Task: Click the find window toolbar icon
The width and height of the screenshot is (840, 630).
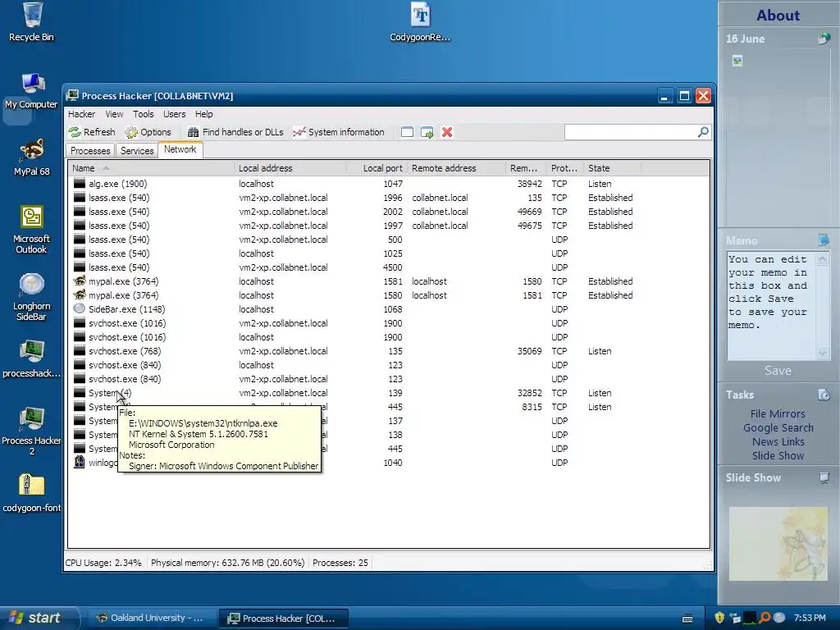Action: (x=407, y=132)
